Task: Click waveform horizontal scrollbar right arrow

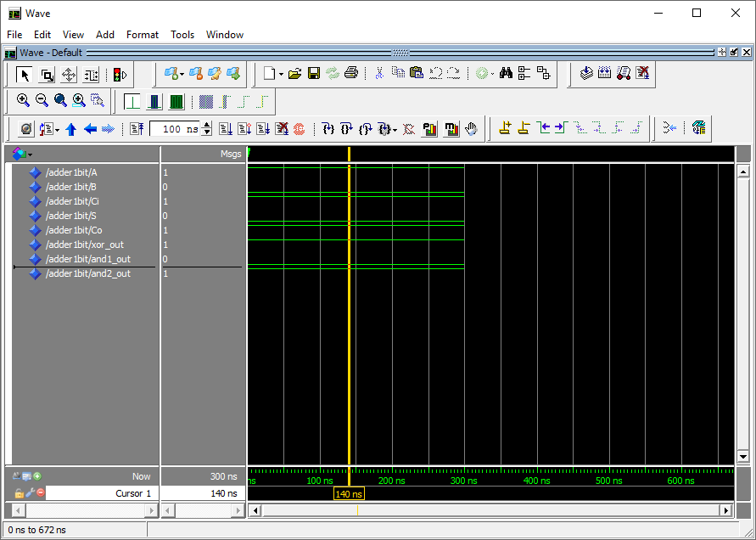Action: [x=726, y=510]
